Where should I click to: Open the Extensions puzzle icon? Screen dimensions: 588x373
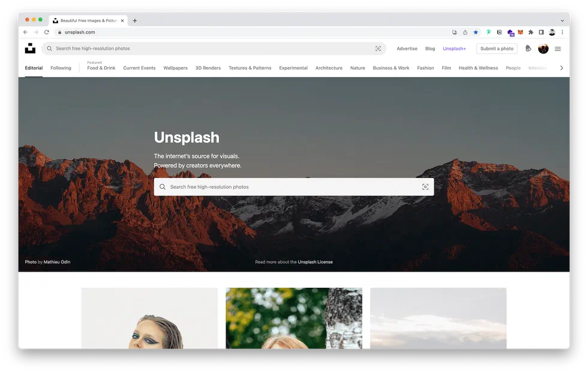pyautogui.click(x=530, y=32)
